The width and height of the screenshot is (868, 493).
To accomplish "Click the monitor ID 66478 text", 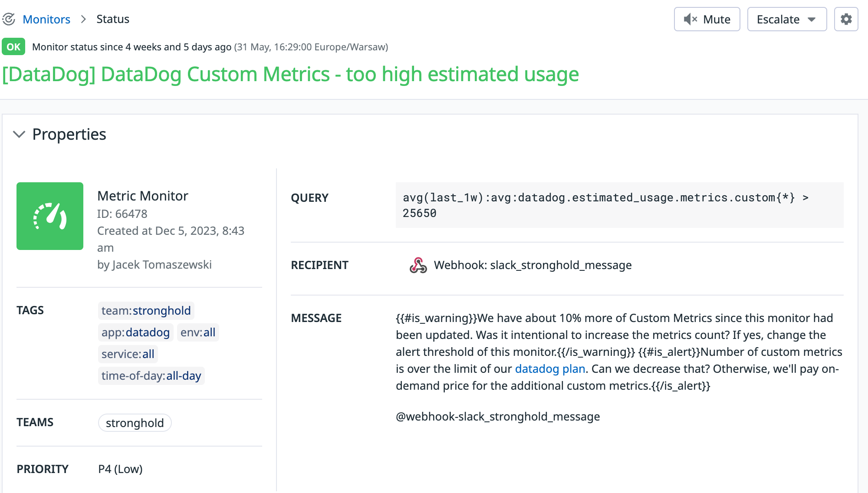I will [122, 214].
